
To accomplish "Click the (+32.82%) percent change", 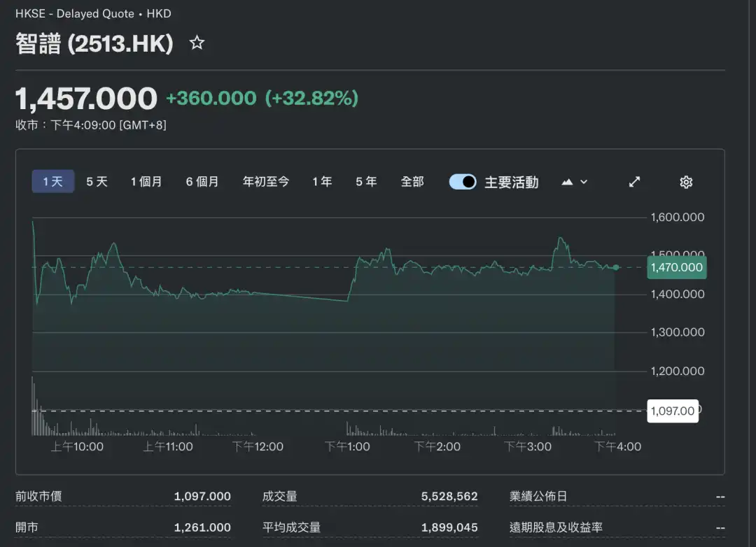I will click(311, 99).
